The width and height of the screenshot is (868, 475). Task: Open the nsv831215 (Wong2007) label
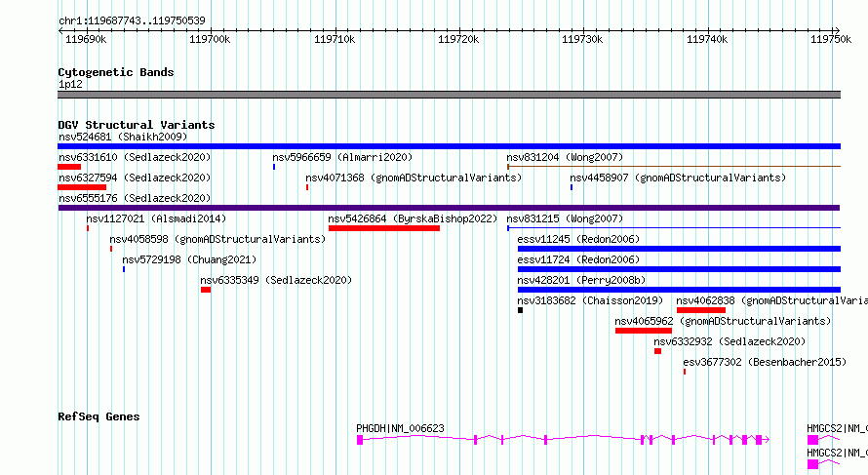click(565, 218)
